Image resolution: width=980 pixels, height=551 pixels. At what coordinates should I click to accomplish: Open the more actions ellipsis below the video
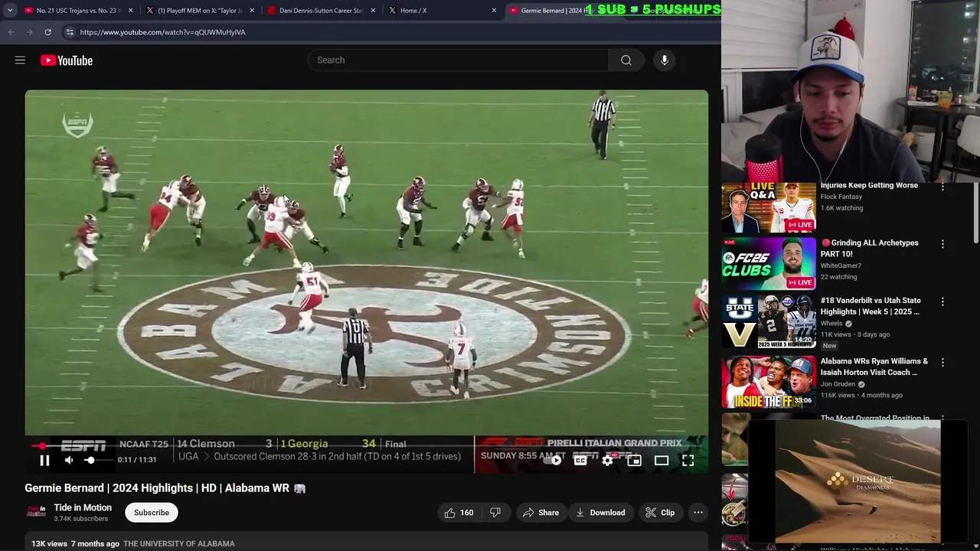[698, 513]
